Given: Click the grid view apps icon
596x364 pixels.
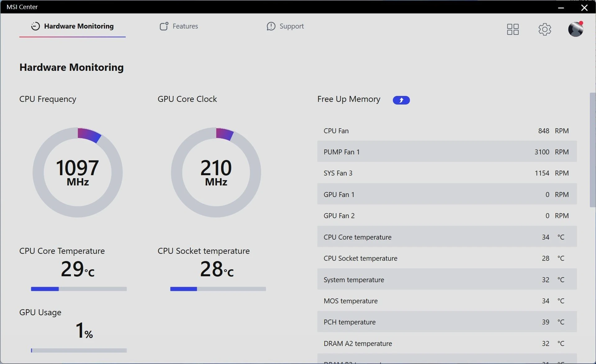Looking at the screenshot, I should click(512, 29).
